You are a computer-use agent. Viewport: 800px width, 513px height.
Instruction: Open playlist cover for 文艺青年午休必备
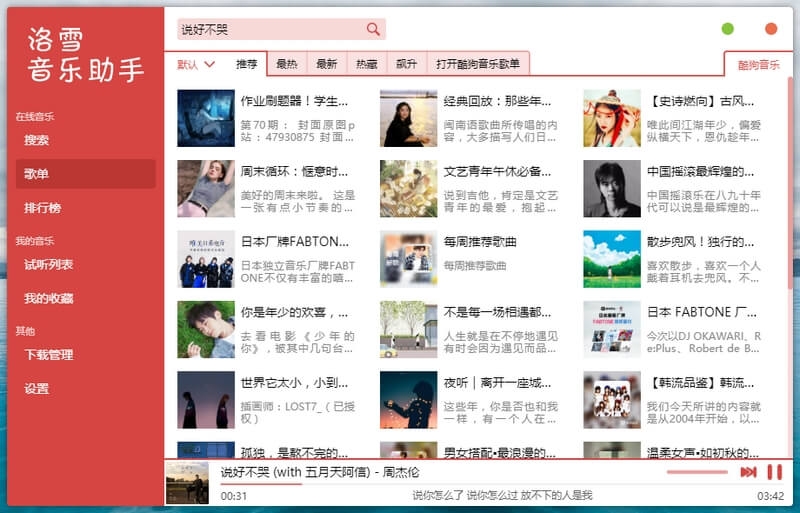(x=409, y=188)
